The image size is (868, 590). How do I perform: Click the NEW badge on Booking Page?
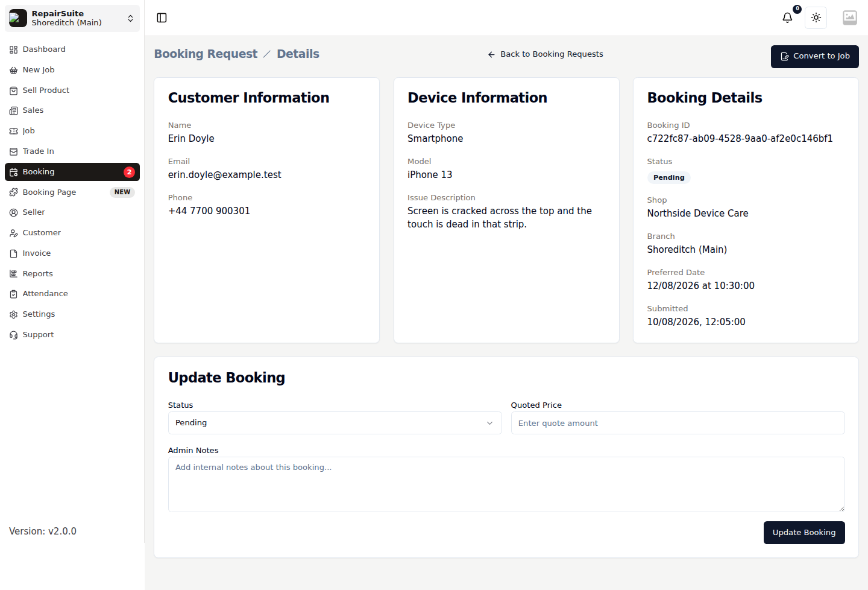pyautogui.click(x=122, y=192)
